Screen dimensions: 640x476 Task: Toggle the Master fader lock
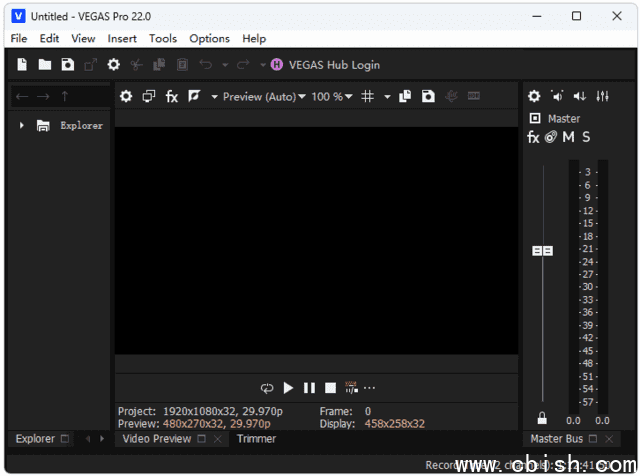pyautogui.click(x=542, y=418)
